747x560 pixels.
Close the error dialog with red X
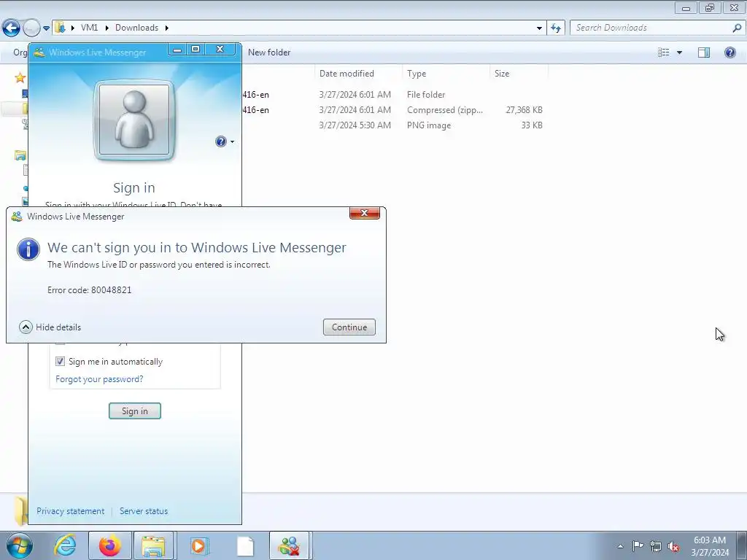[x=365, y=213]
